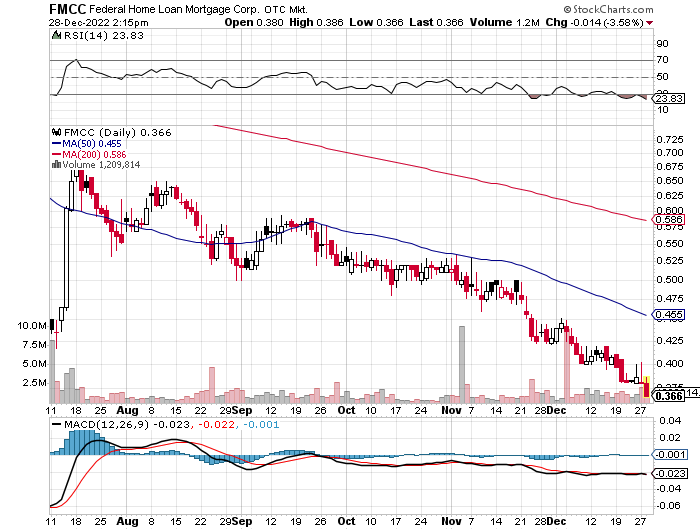The image size is (700, 530).
Task: Click the tall pink volume bar in early December
Action: 567,365
